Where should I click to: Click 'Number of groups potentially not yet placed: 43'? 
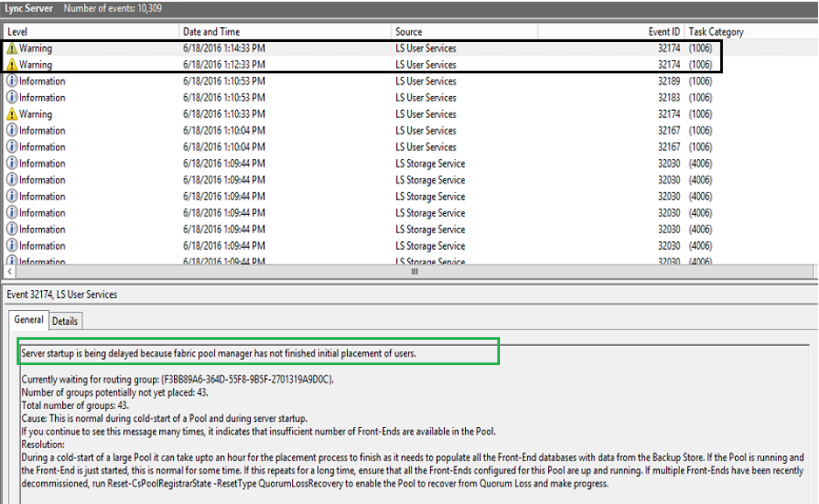[x=115, y=392]
